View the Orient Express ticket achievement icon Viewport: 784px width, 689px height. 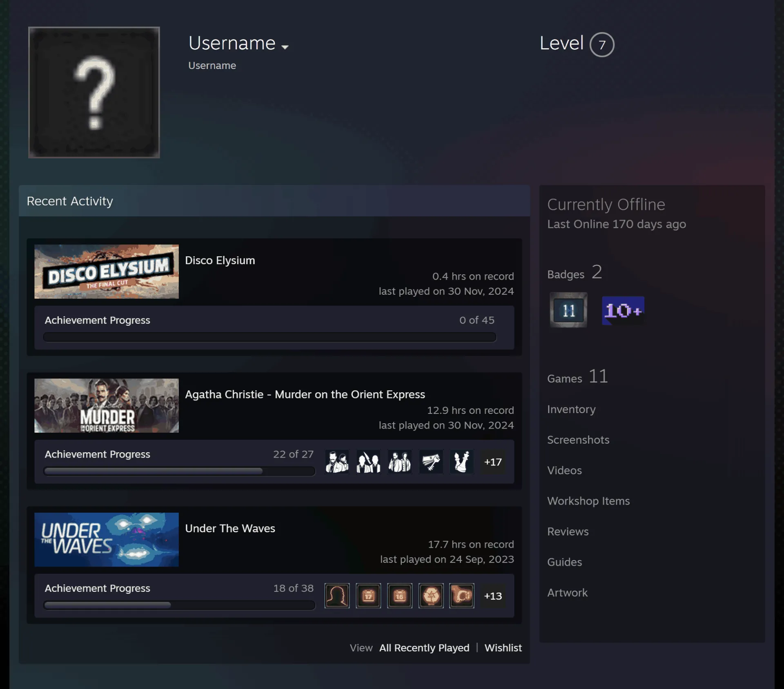tap(431, 462)
